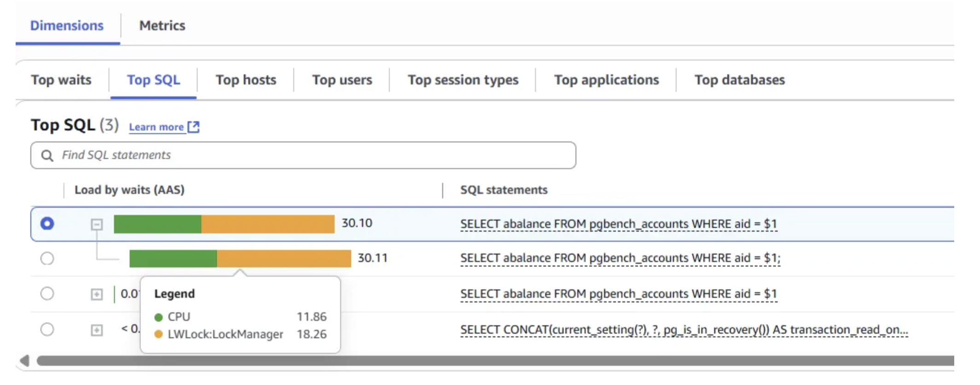Click the external link icon beside Learn more
Image resolution: width=980 pixels, height=385 pixels.
pos(194,127)
